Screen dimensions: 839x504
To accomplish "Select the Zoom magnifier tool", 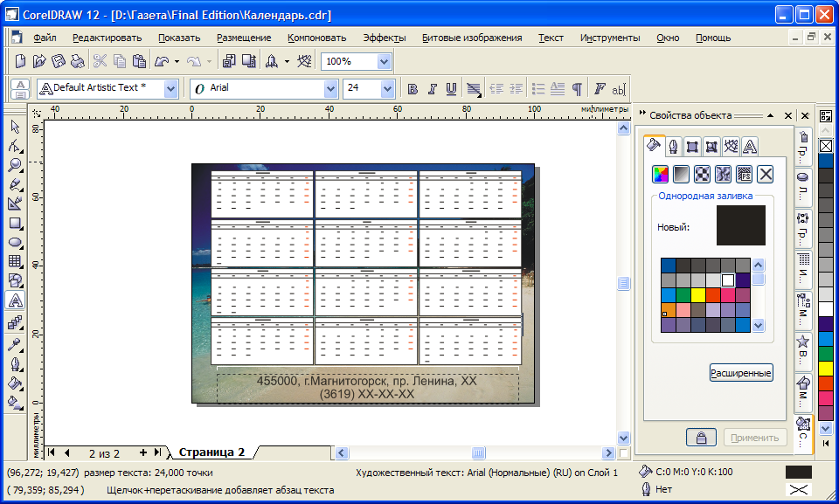I will point(15,165).
